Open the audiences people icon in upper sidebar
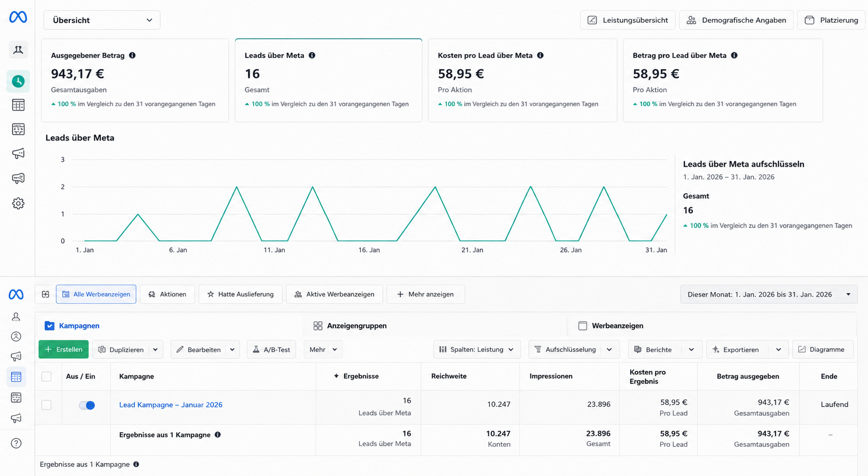The image size is (868, 476). (x=18, y=50)
